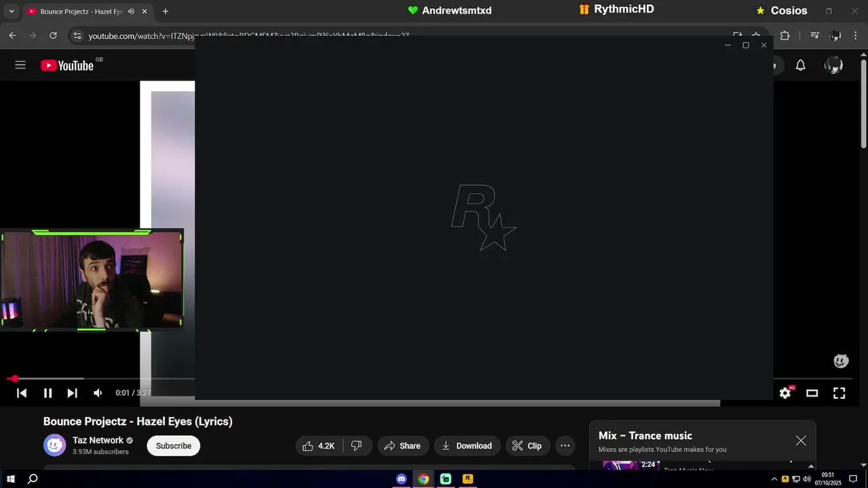The width and height of the screenshot is (868, 488).
Task: Open YouTube notifications bell
Action: coord(800,65)
